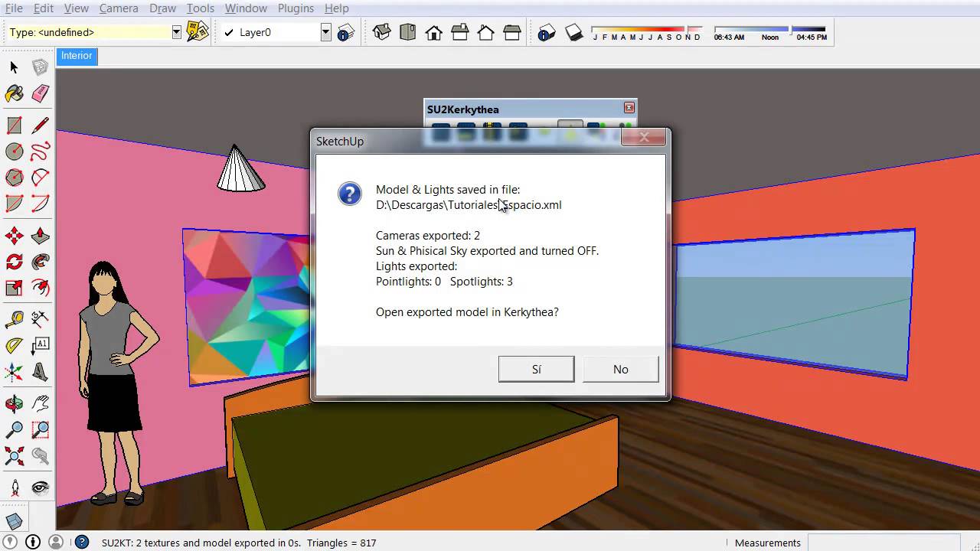Pick the Move tool with red arrows
980x551 pixels.
[14, 236]
